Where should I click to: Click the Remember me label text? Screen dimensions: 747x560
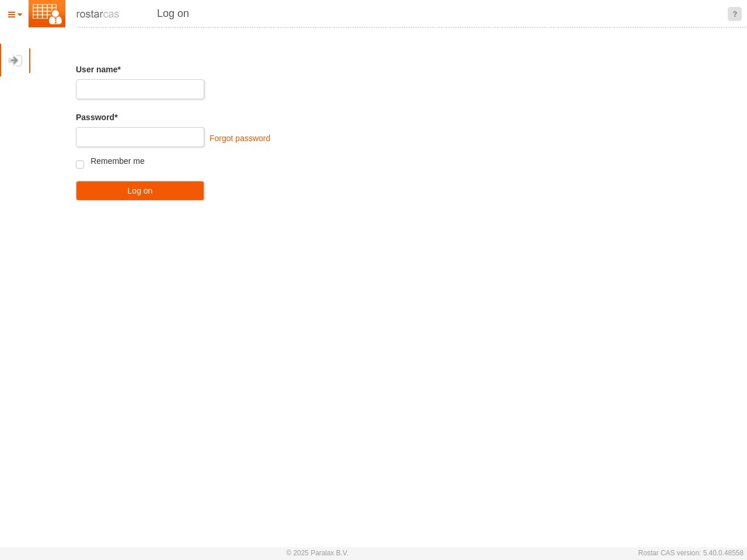click(x=117, y=161)
